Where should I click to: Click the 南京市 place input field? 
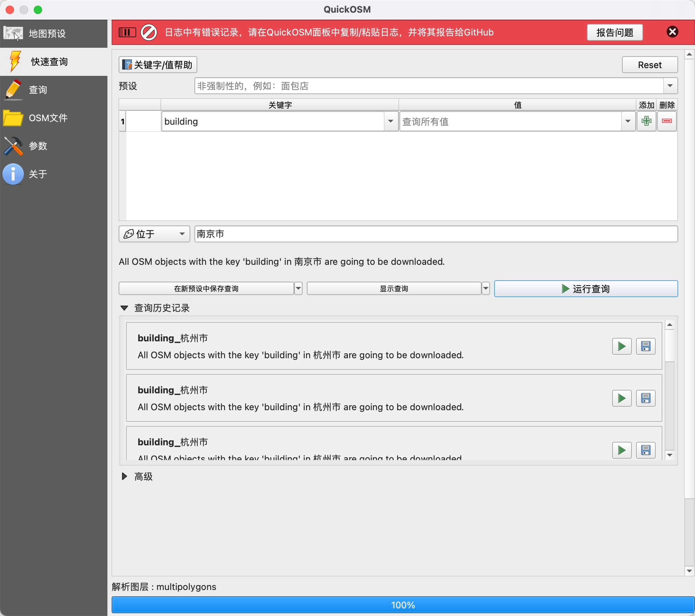click(436, 234)
